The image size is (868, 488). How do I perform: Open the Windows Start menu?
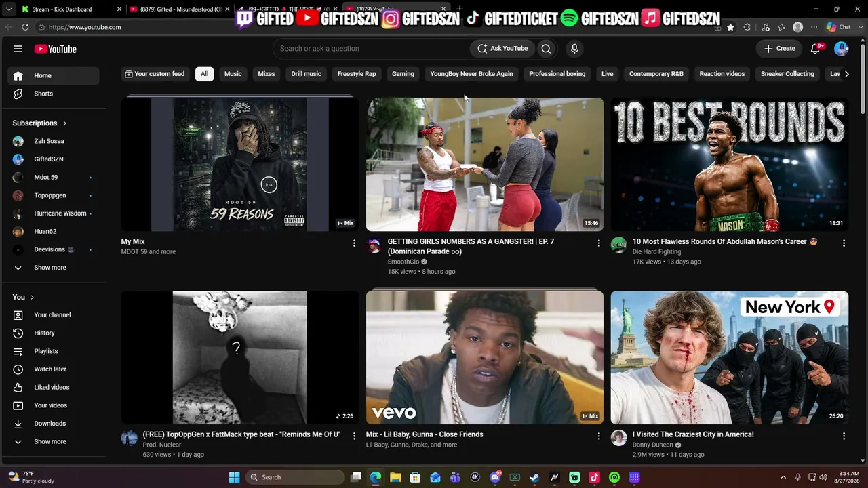(x=234, y=477)
